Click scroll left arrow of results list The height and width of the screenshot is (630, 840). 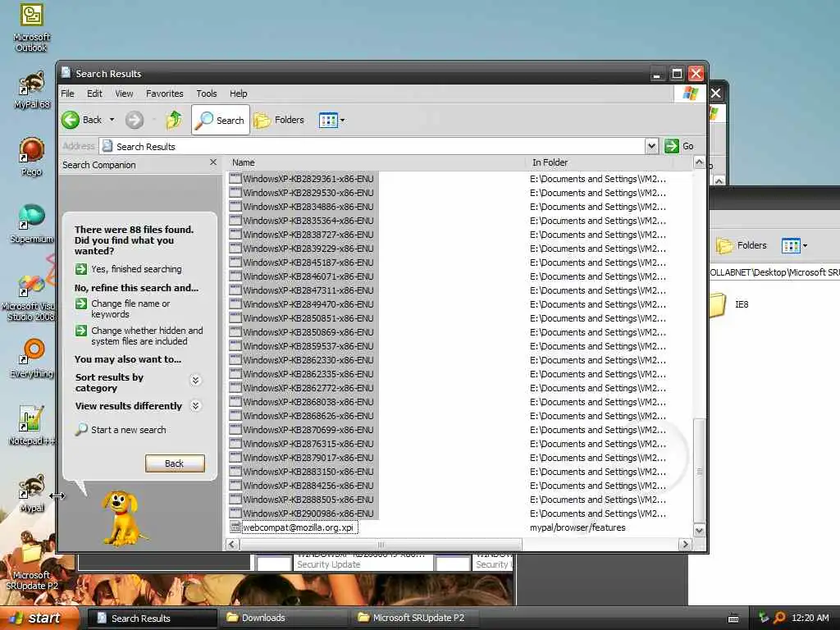pyautogui.click(x=232, y=545)
